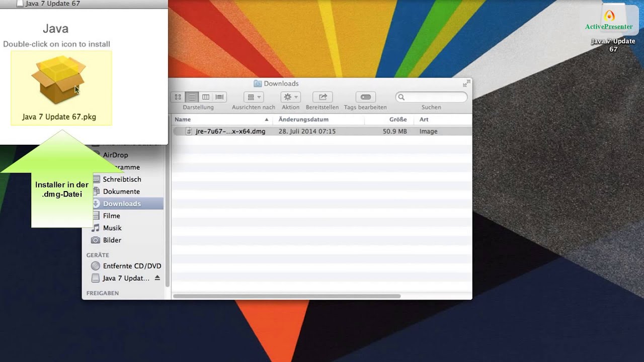The height and width of the screenshot is (362, 644).
Task: Click the Musik note icon in sidebar
Action: [x=96, y=228]
